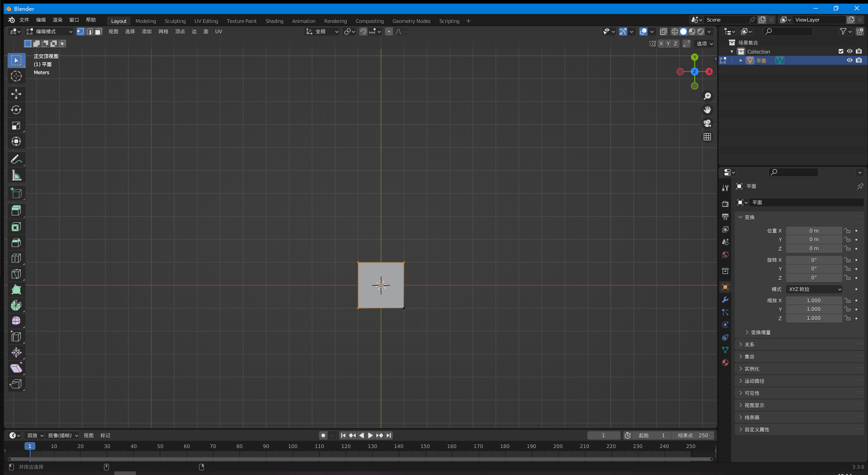Activate the Move tool
The image size is (868, 475).
pyautogui.click(x=16, y=94)
